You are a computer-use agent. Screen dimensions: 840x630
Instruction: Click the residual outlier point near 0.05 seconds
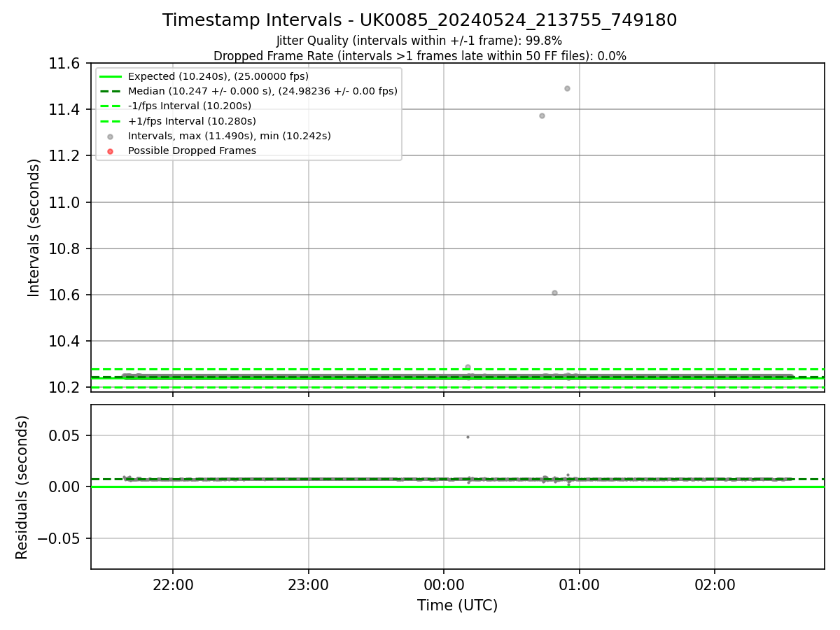click(x=468, y=437)
